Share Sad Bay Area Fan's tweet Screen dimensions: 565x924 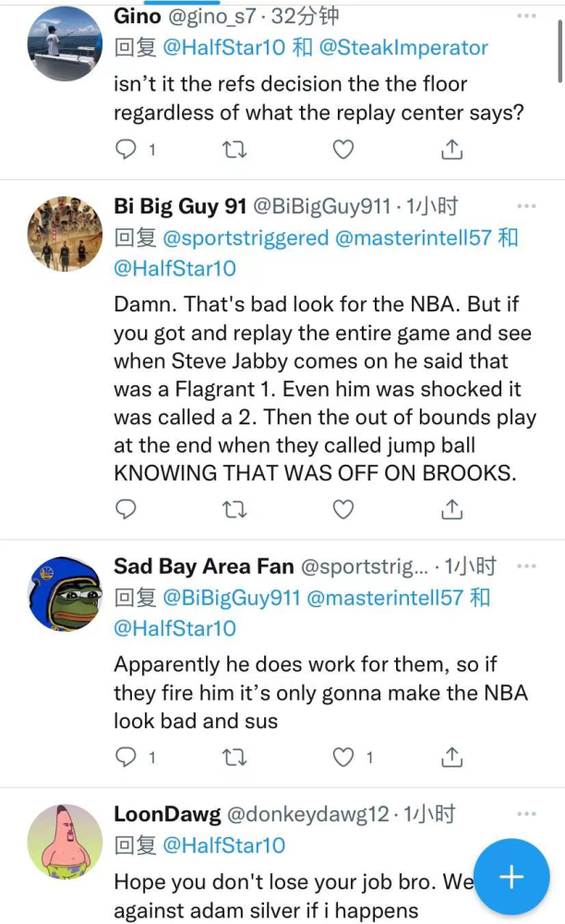click(x=451, y=757)
